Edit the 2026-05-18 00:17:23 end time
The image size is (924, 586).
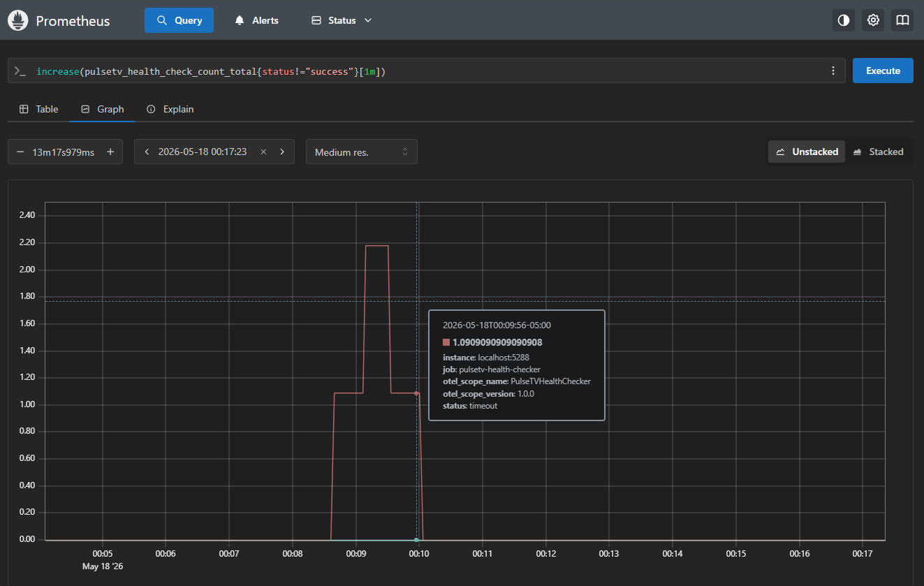pos(203,152)
